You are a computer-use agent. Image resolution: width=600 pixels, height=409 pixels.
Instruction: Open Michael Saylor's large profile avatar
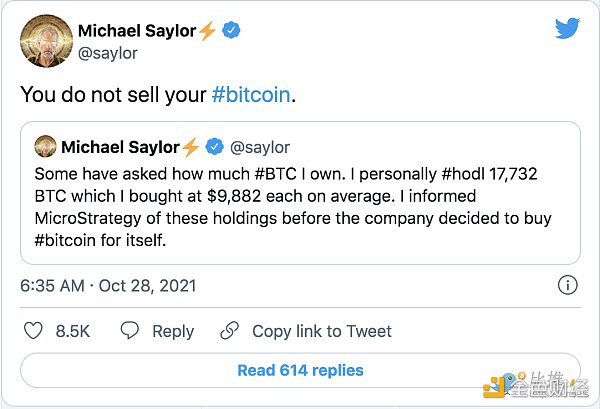click(x=43, y=42)
